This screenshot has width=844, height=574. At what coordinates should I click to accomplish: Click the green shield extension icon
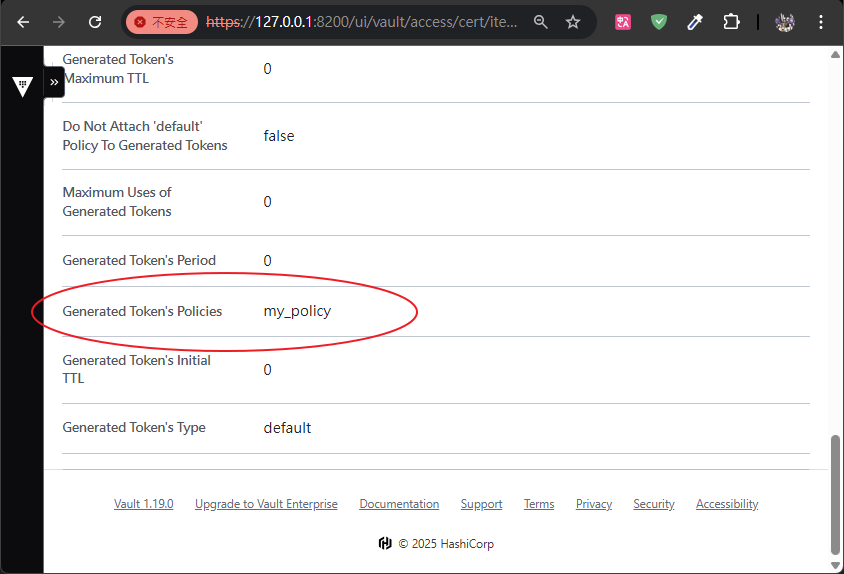click(x=659, y=21)
